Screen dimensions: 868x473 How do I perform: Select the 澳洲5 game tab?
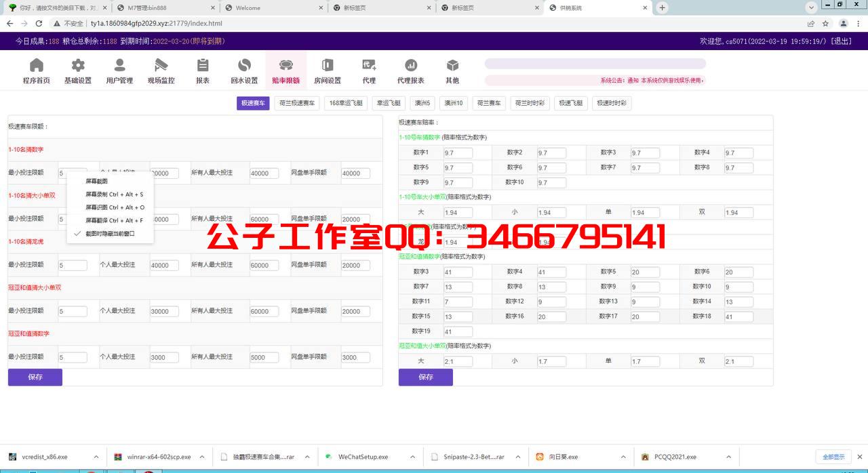[x=422, y=103]
